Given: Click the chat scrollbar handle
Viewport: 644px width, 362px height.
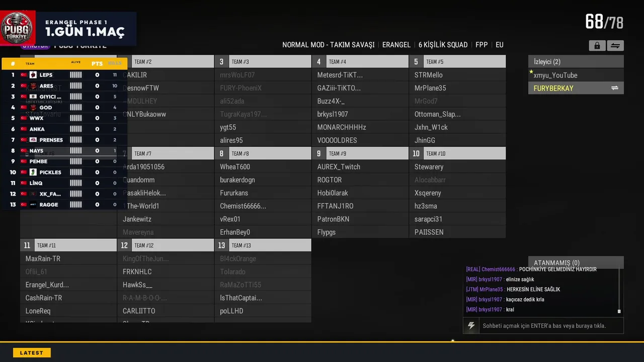Looking at the screenshot, I should [x=619, y=311].
